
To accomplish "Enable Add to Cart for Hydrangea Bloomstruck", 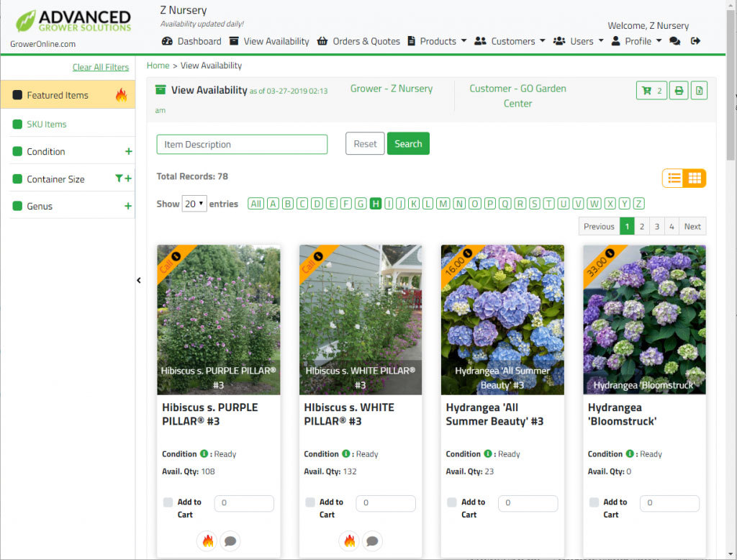I will (594, 502).
